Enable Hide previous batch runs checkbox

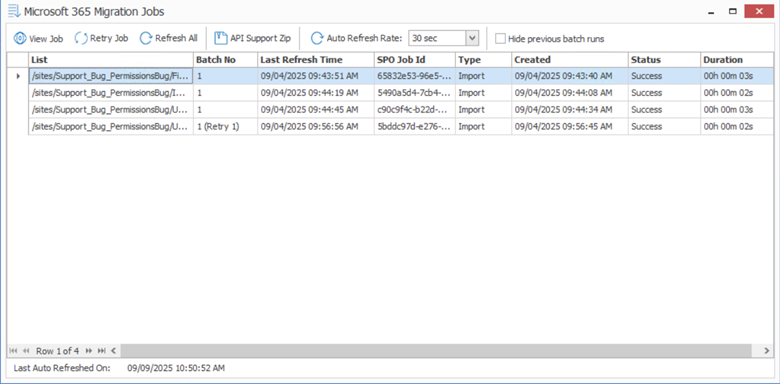click(x=500, y=38)
